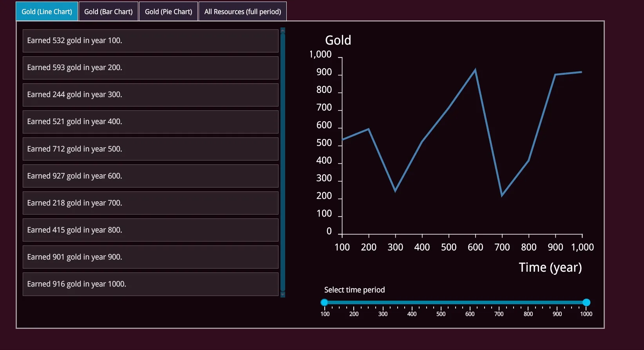Image resolution: width=644 pixels, height=350 pixels.
Task: Click 'Earned 901 gold in year 900' row
Action: (x=150, y=257)
